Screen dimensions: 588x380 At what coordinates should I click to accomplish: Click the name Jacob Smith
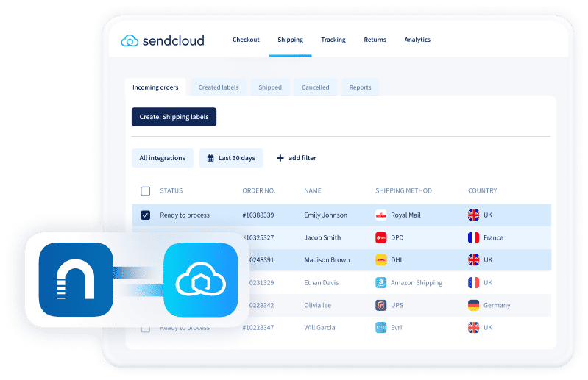322,237
